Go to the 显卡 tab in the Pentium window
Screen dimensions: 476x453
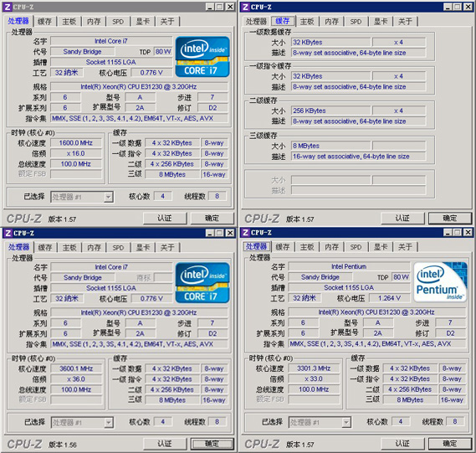(x=381, y=247)
